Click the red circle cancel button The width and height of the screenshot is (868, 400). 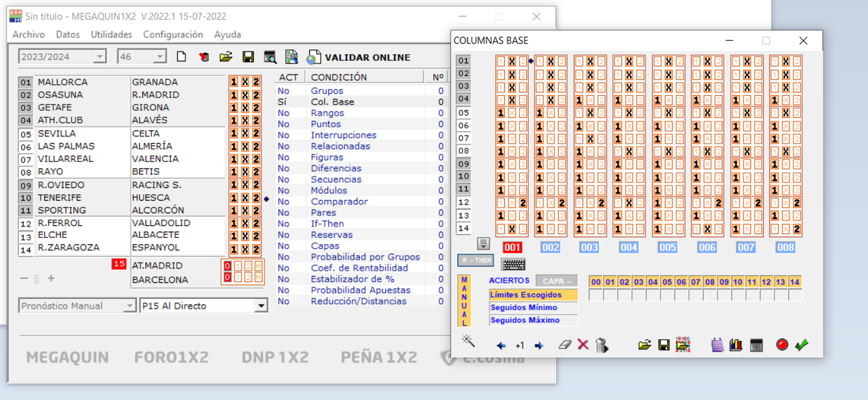click(x=783, y=344)
